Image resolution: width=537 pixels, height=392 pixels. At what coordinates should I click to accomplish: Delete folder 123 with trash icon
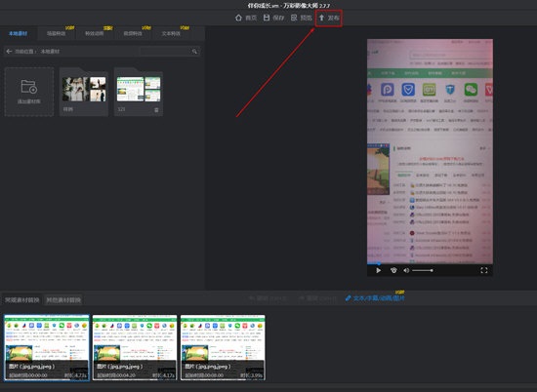(156, 110)
